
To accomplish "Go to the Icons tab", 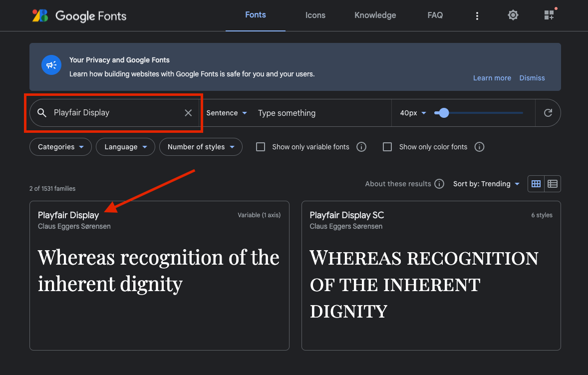I will [315, 15].
